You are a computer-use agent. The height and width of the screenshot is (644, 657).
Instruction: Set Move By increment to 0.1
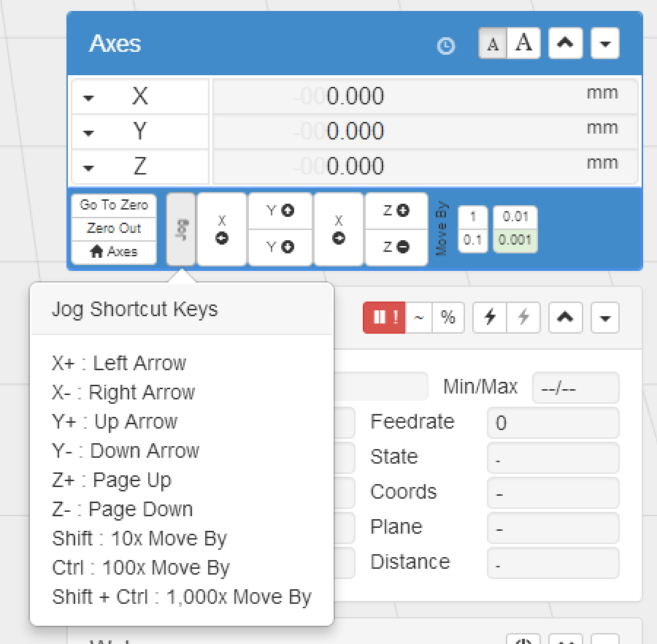point(473,240)
